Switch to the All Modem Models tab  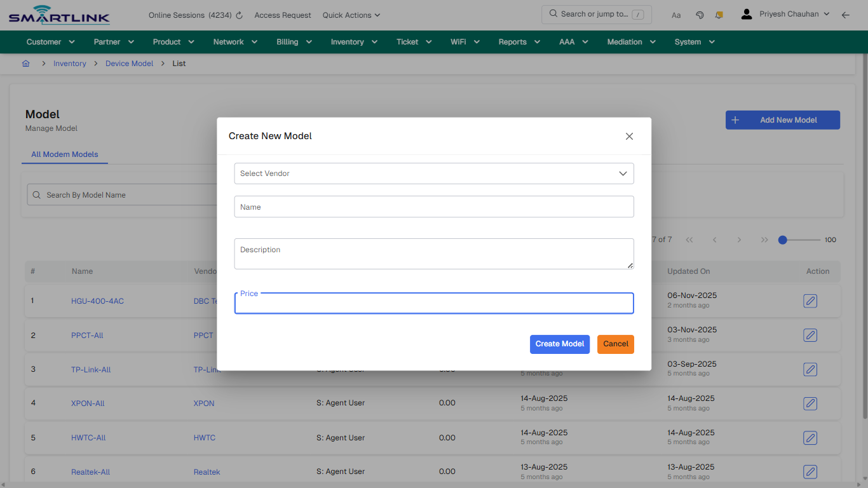coord(64,154)
